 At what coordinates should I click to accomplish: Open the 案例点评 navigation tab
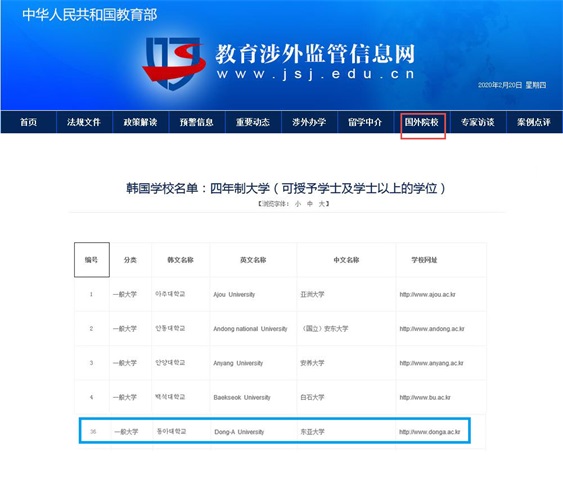coord(534,122)
